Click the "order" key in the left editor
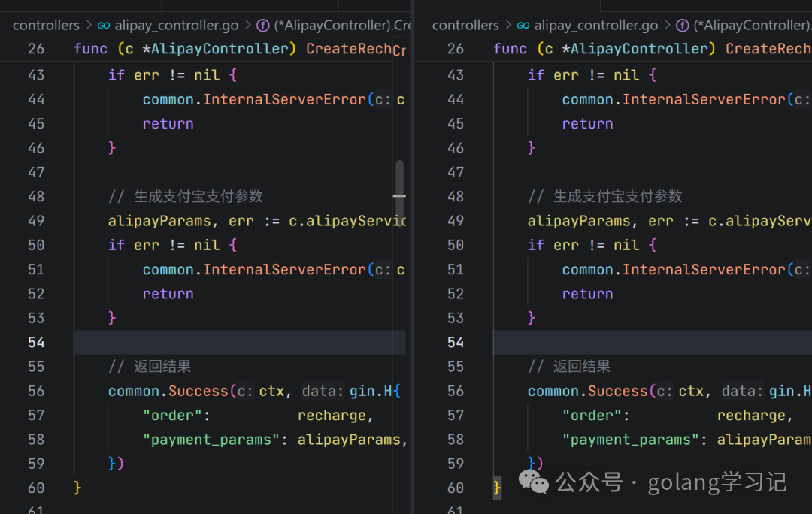Screen dimensions: 812x514 (x=172, y=415)
